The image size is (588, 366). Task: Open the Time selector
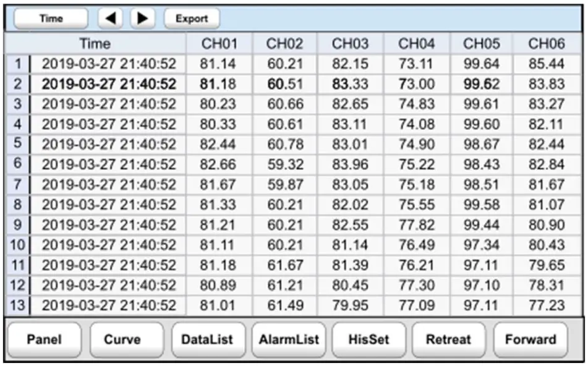[51, 18]
